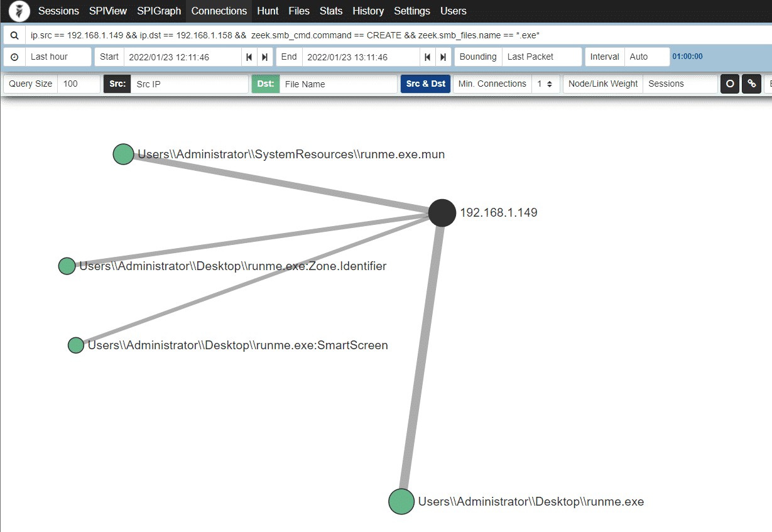Image resolution: width=772 pixels, height=532 pixels.
Task: Go to the Hunt tab
Action: (x=268, y=11)
